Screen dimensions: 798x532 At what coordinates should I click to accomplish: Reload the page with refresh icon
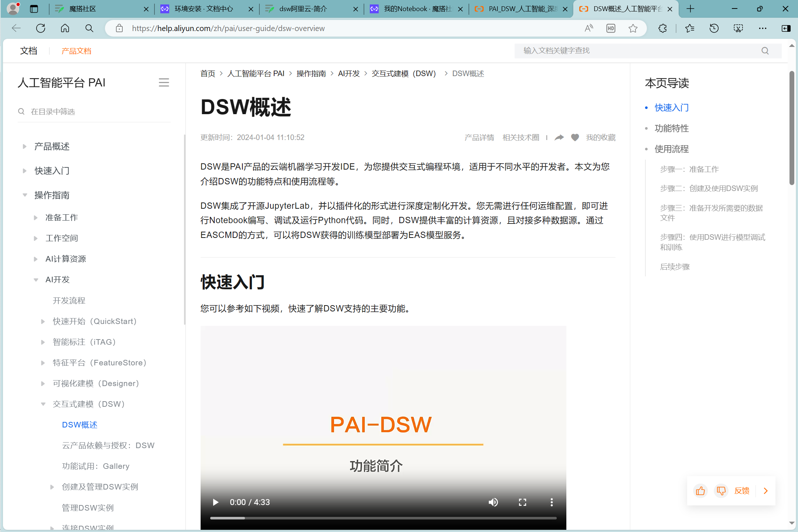pyautogui.click(x=41, y=28)
